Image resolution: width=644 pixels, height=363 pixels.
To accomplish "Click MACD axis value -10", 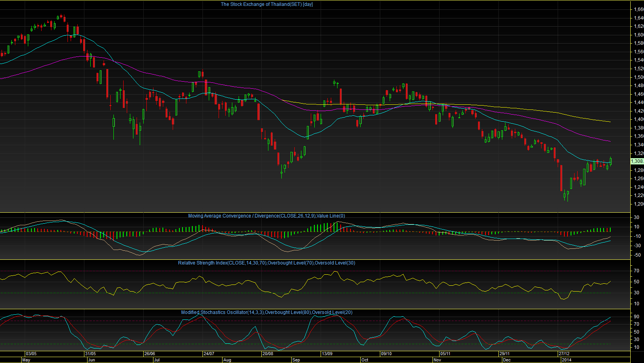I will (637, 236).
